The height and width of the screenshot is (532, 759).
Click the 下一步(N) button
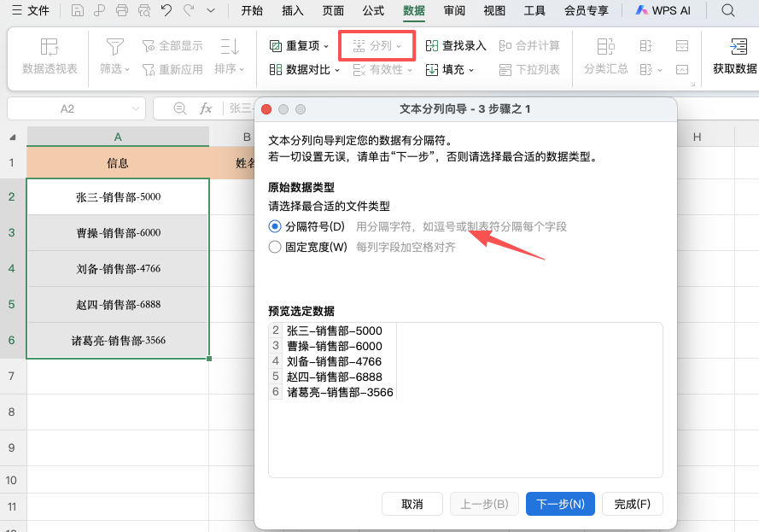(x=561, y=504)
